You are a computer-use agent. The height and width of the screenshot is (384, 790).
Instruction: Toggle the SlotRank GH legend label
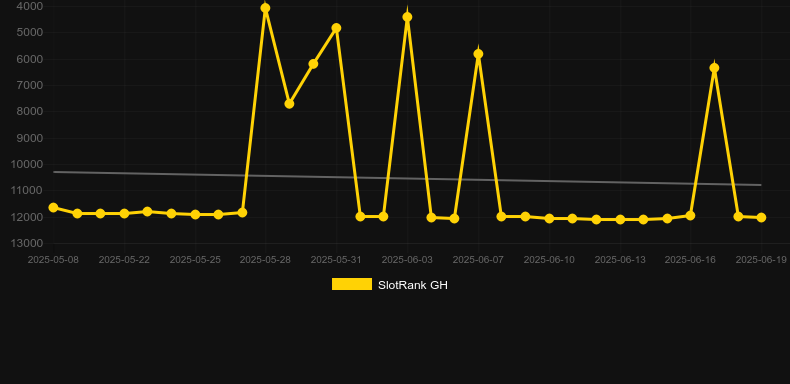(x=413, y=285)
